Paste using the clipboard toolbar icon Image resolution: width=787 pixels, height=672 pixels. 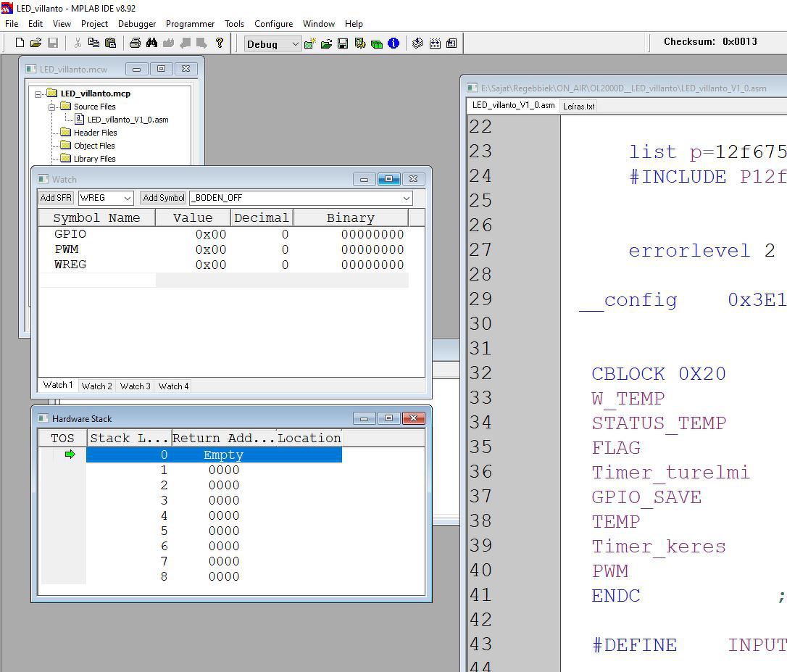(110, 43)
